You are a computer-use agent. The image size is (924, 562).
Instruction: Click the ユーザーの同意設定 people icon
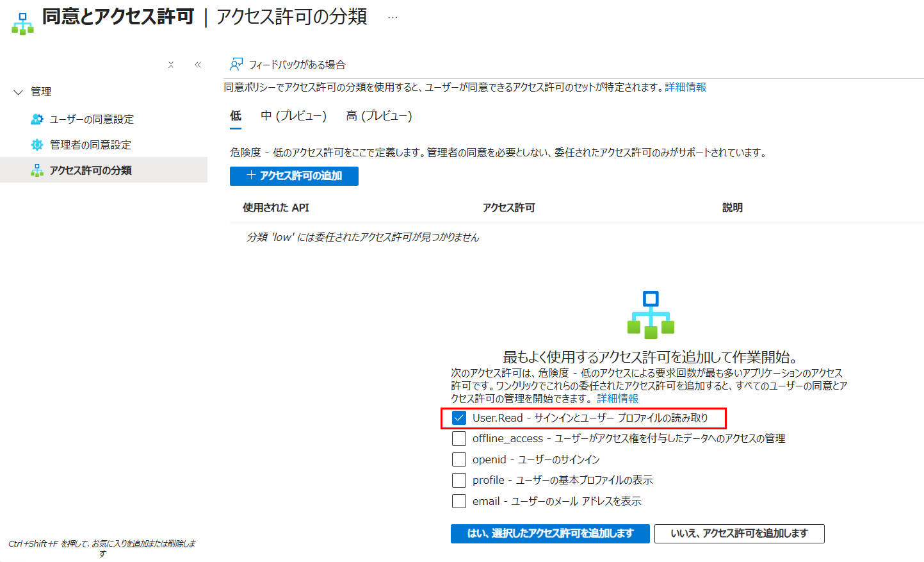click(x=36, y=119)
